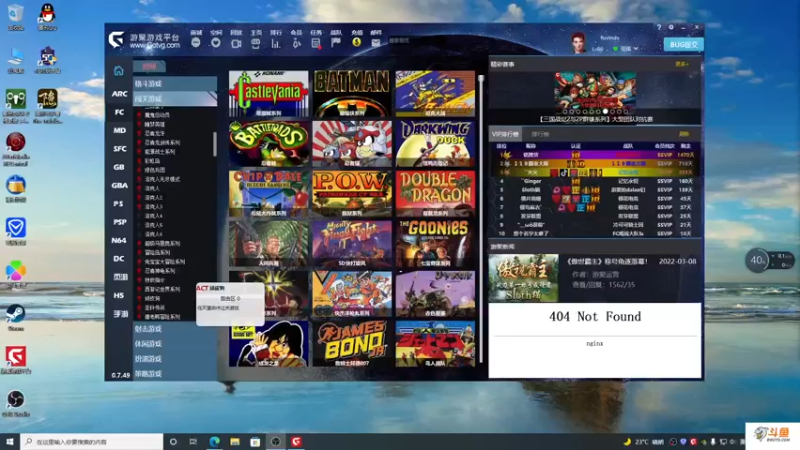Open OBS Studio desktop icon
The width and height of the screenshot is (800, 450).
click(16, 403)
